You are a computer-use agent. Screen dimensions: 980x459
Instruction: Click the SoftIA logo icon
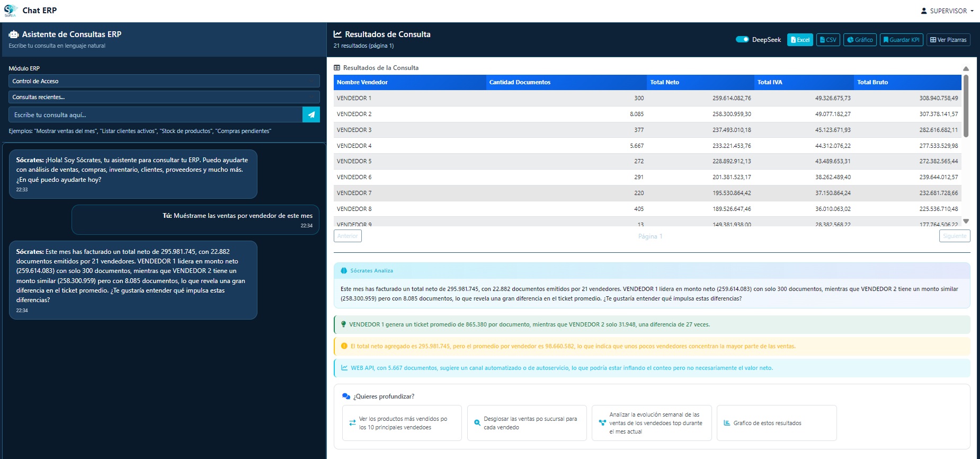(10, 11)
